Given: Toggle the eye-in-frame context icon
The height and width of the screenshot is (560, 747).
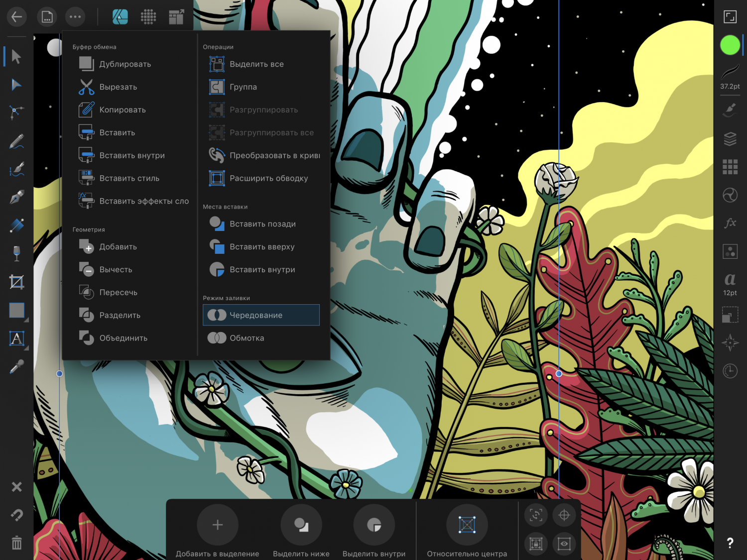Looking at the screenshot, I should click(564, 544).
